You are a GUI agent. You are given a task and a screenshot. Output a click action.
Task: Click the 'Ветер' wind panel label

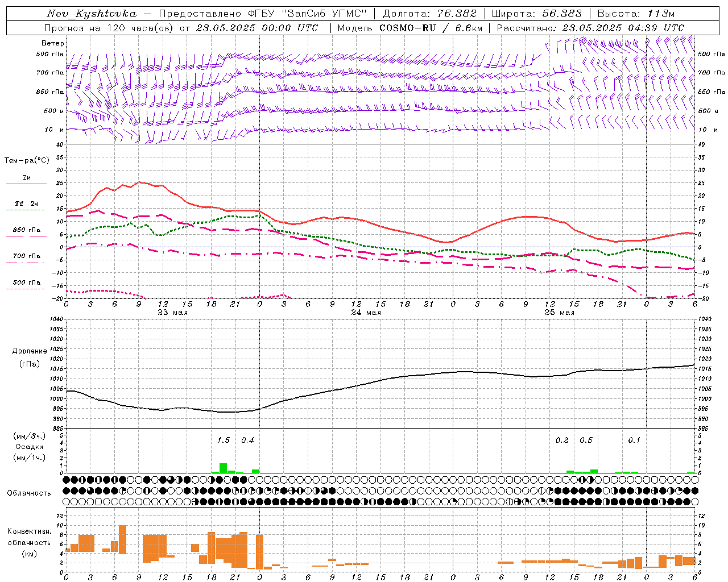(x=53, y=43)
